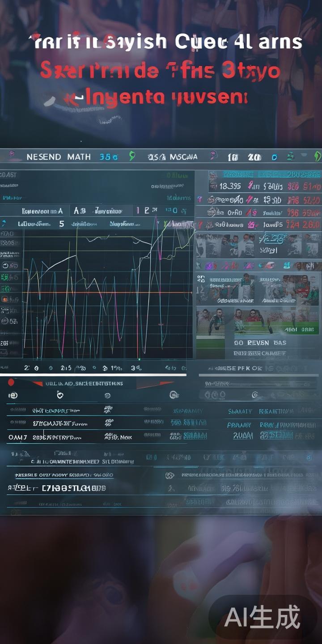Click the white progress bar under the chart
This screenshot has height=644, width=322.
click(x=93, y=374)
